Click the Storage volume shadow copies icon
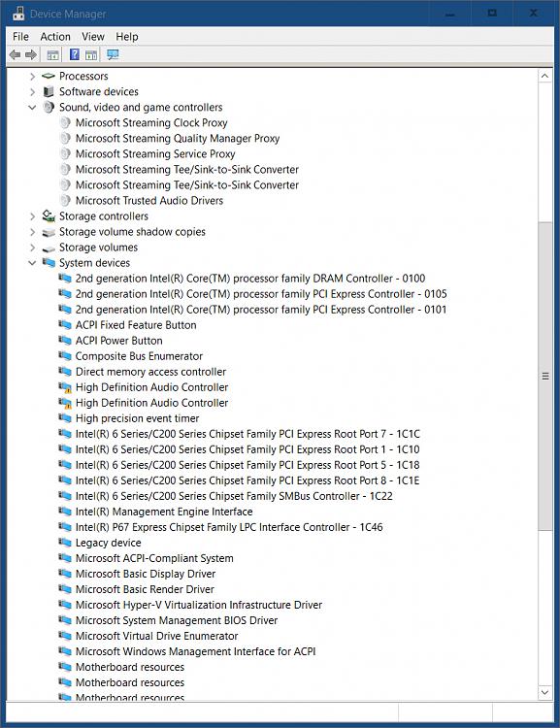This screenshot has height=728, width=560. tap(49, 232)
